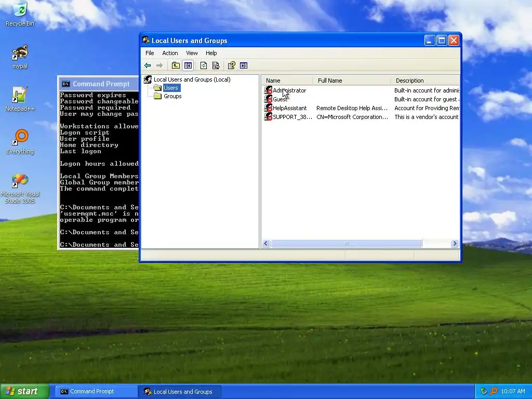
Task: Click the horizontal scrollbar right arrow
Action: click(455, 244)
